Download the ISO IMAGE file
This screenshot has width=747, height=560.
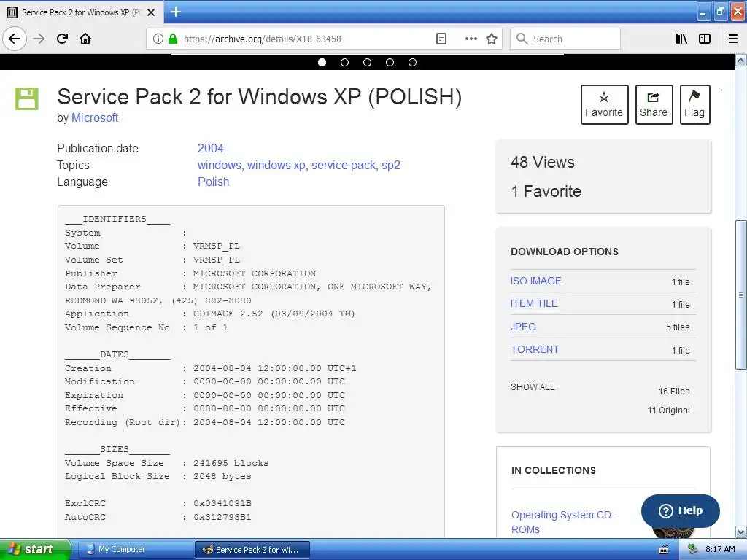(536, 281)
